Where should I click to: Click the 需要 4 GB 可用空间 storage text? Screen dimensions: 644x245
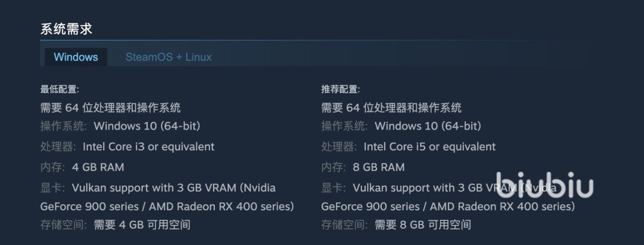pyautogui.click(x=142, y=225)
